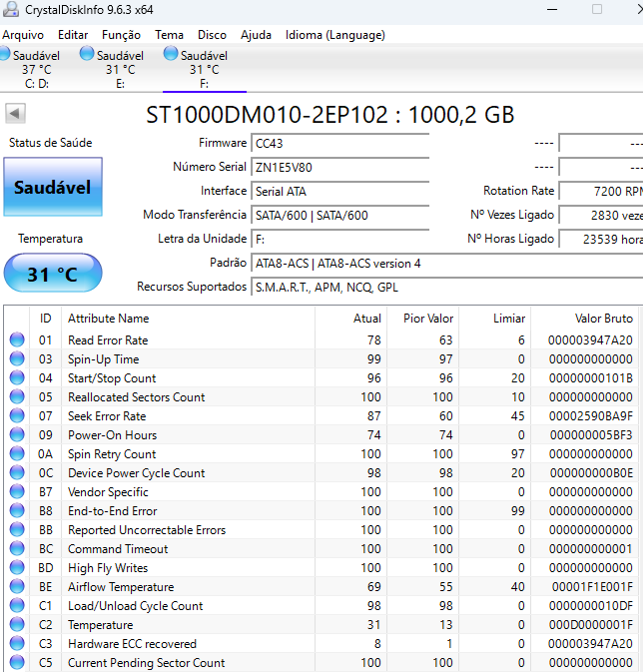Click the Nº Vezes Ligado value field

[601, 215]
